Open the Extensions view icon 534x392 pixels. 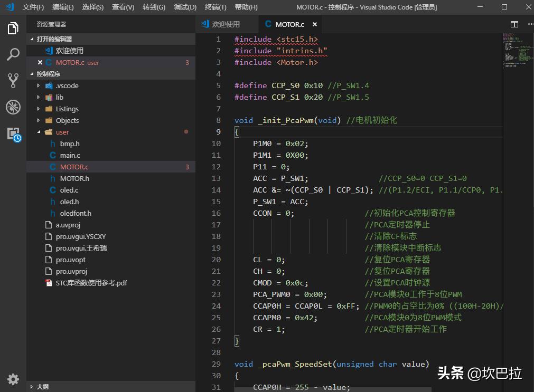(x=13, y=133)
